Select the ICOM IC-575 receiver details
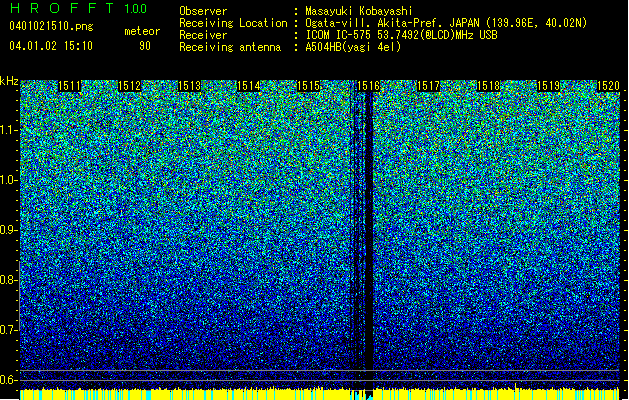629x400 pixels. [402, 35]
